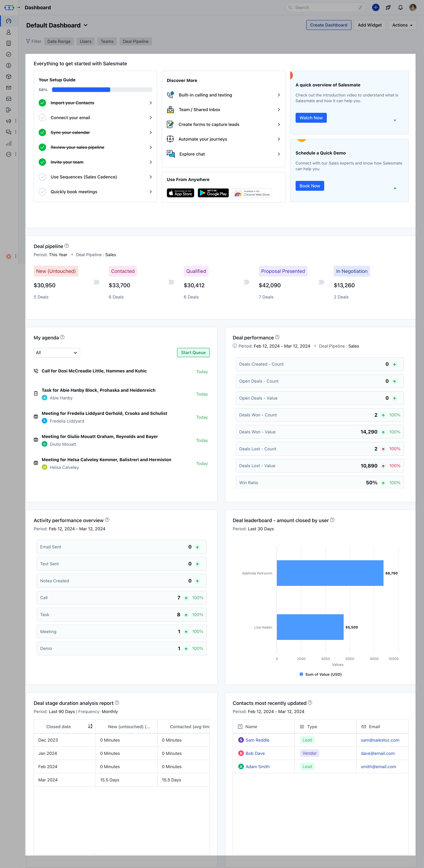Toggle 'Review your sales pipeline' checkmark
Screen dimensions: 424x868
(42, 147)
